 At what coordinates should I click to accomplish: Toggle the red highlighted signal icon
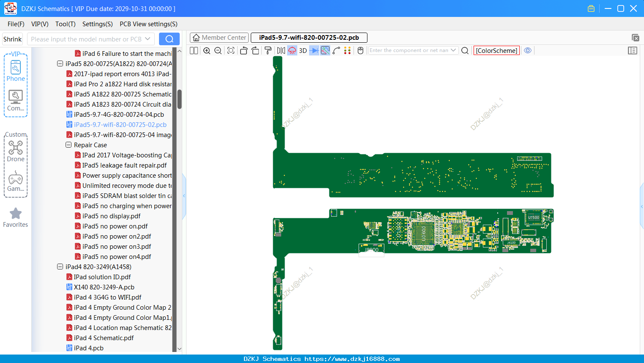tap(292, 50)
